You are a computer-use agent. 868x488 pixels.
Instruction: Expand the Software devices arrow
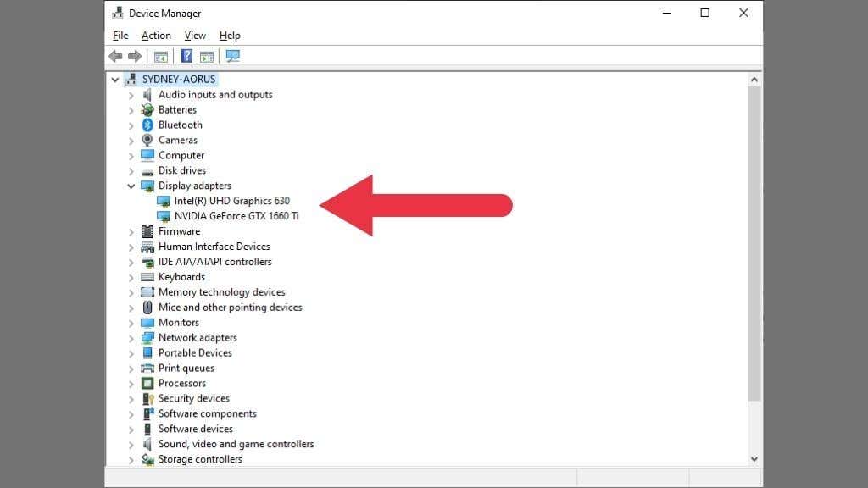131,430
